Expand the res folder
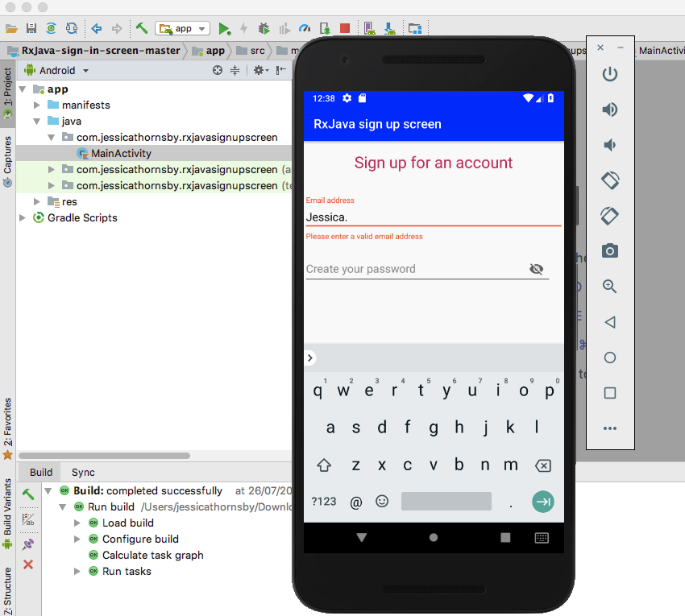This screenshot has width=685, height=616. pyautogui.click(x=37, y=201)
